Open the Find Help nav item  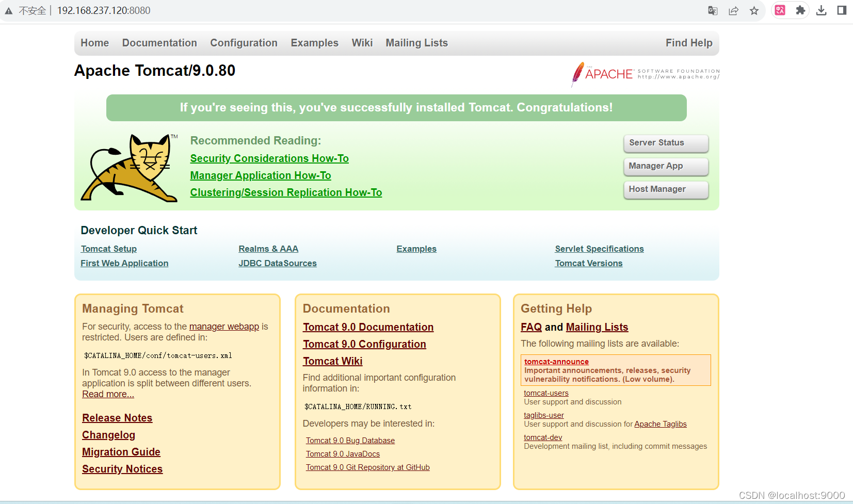click(689, 43)
